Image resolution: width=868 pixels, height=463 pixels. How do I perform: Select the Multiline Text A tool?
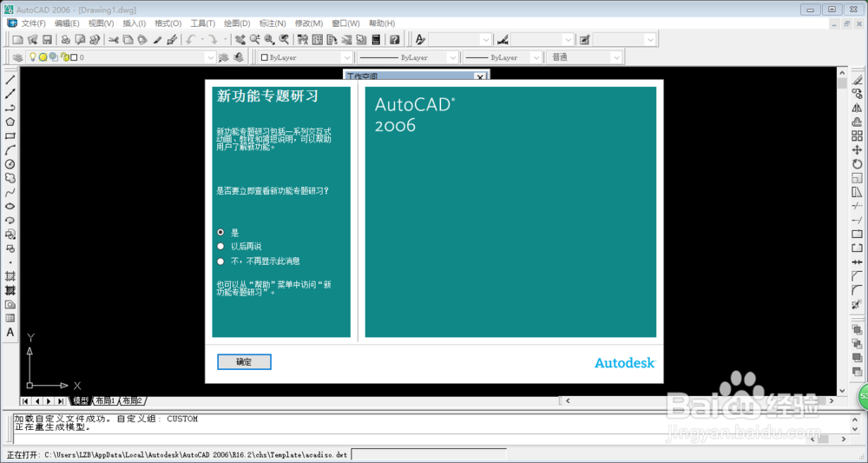(x=10, y=333)
